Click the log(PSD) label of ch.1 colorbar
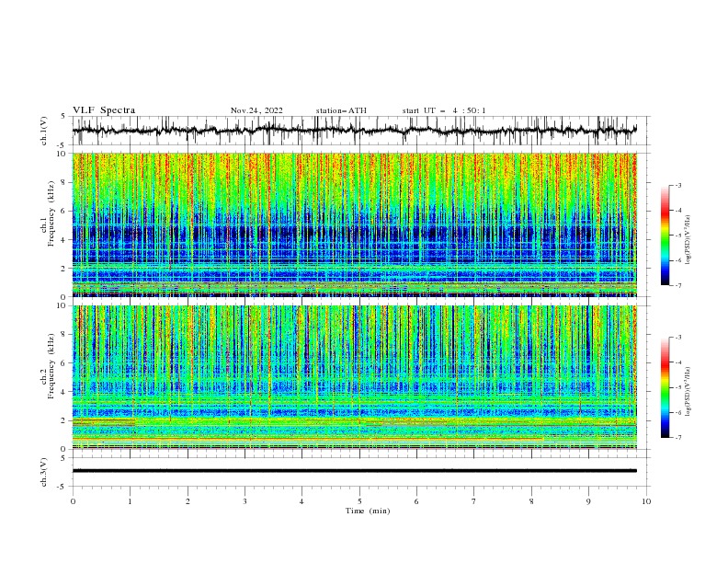The image size is (728, 563). pos(688,240)
